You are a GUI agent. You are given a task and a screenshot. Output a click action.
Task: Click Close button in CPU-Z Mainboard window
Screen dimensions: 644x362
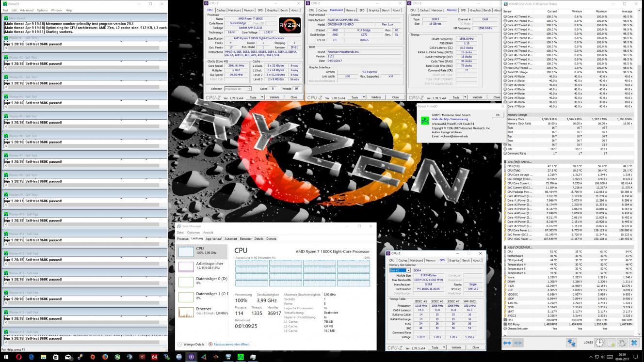tap(396, 97)
